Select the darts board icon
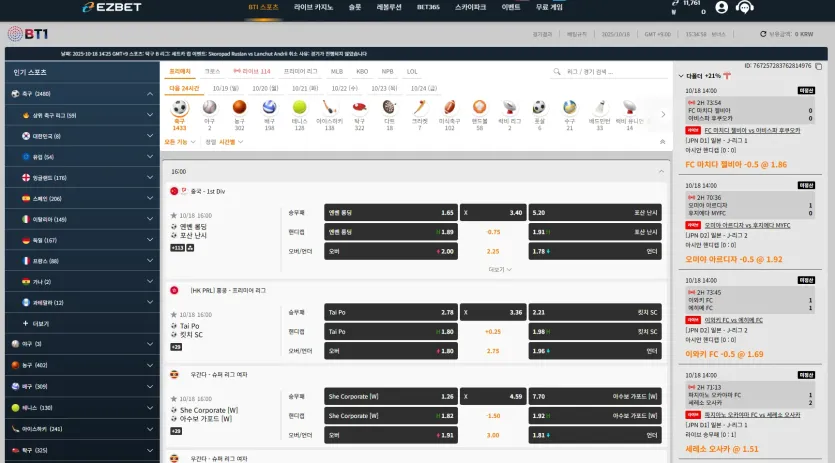The height and width of the screenshot is (463, 835). [389, 108]
